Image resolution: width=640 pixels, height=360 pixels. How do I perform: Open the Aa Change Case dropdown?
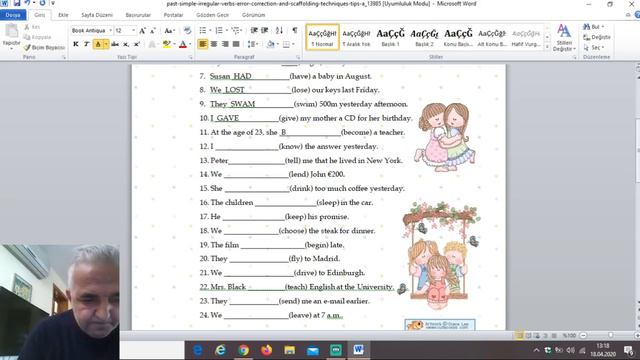click(169, 31)
